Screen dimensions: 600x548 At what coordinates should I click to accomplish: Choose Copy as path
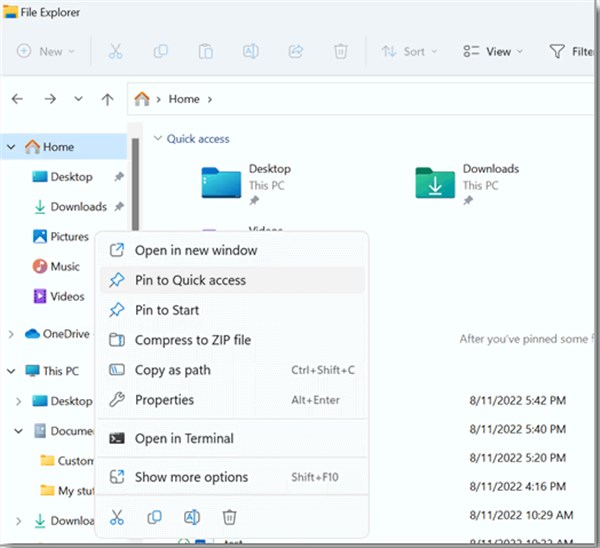(232, 370)
